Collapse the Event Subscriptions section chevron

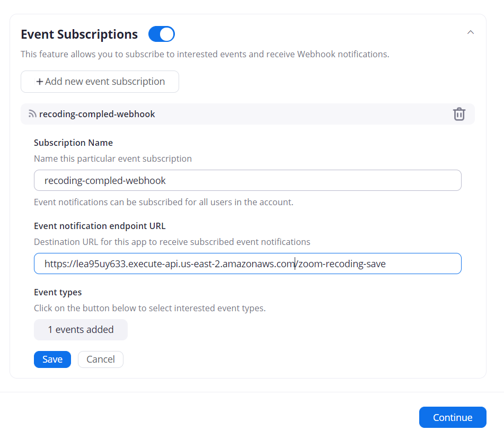470,32
